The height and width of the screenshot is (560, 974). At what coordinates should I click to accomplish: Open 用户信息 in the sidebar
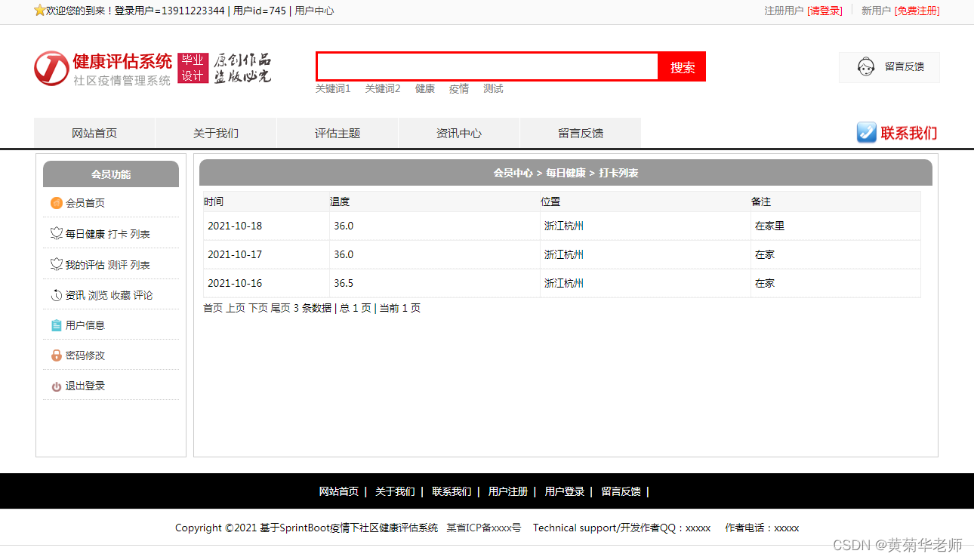click(85, 325)
